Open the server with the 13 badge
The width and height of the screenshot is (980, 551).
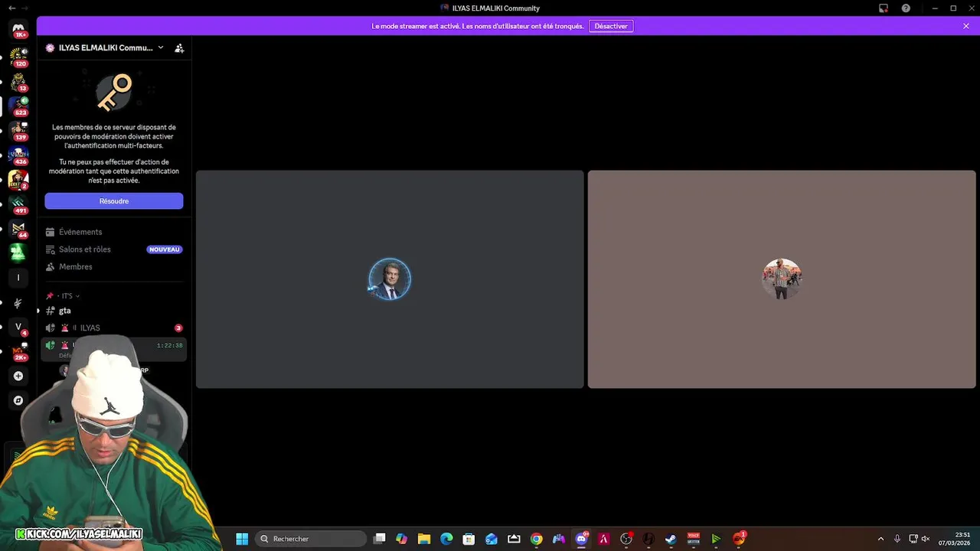(18, 80)
